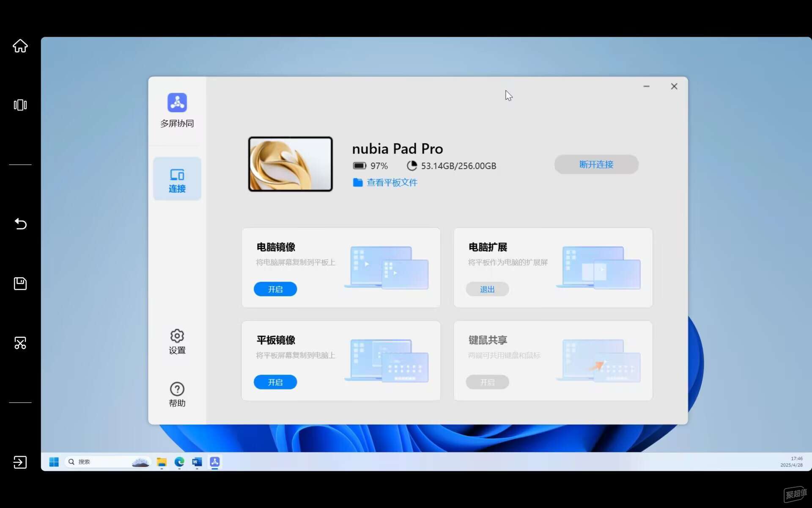The width and height of the screenshot is (812, 508).
Task: Tap the back arrow icon in left sidebar
Action: [x=20, y=224]
